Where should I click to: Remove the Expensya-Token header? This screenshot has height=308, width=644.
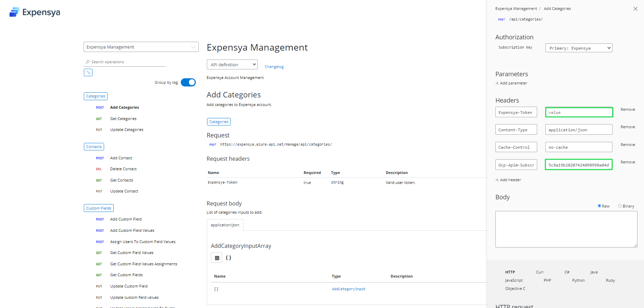tap(628, 109)
